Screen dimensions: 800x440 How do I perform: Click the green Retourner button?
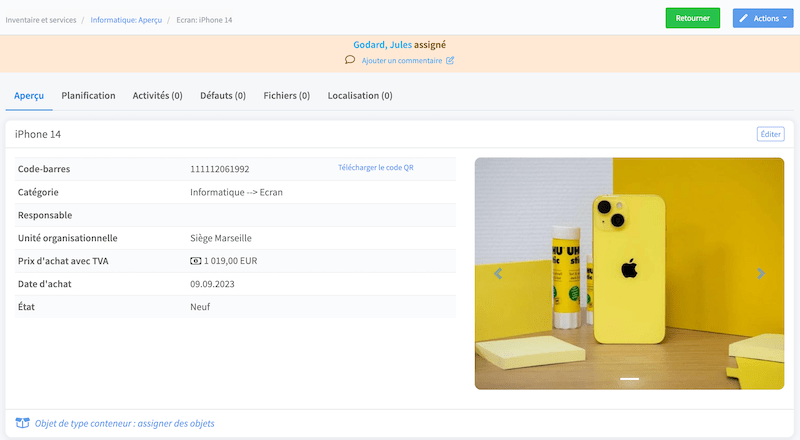click(x=692, y=18)
